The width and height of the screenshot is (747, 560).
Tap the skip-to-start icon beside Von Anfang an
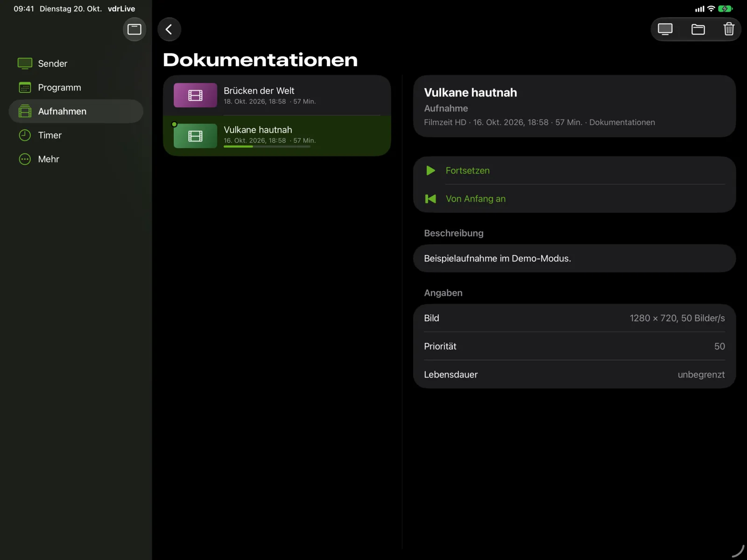[430, 199]
